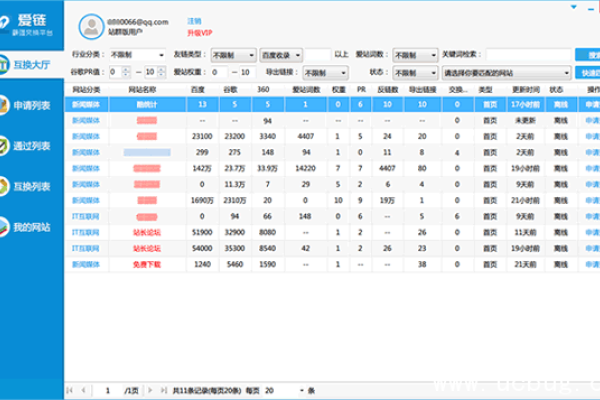This screenshot has width=600, height=400.
Task: Sort by the 反链数 column header
Action: coord(388,90)
